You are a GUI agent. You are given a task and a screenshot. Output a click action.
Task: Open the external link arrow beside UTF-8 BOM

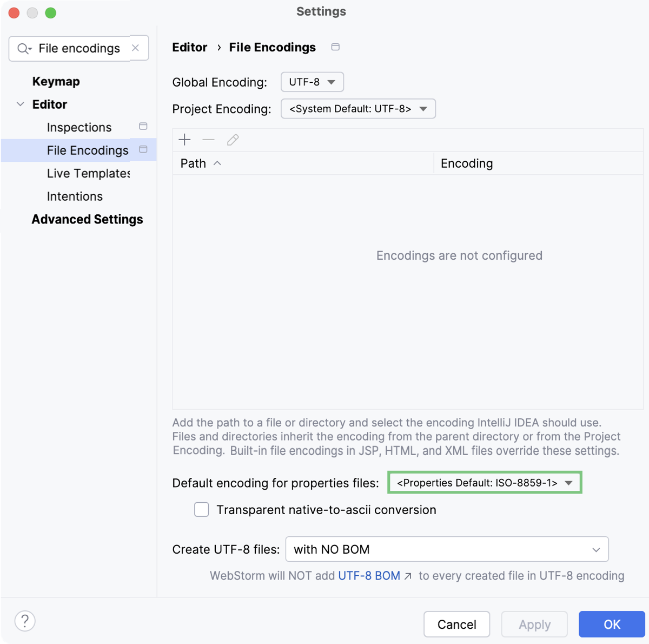tap(408, 576)
